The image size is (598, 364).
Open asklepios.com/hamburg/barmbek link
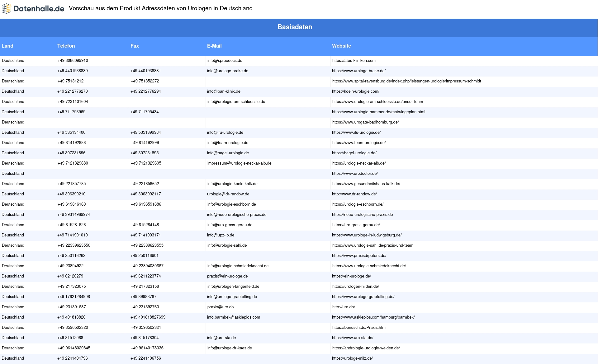373,317
